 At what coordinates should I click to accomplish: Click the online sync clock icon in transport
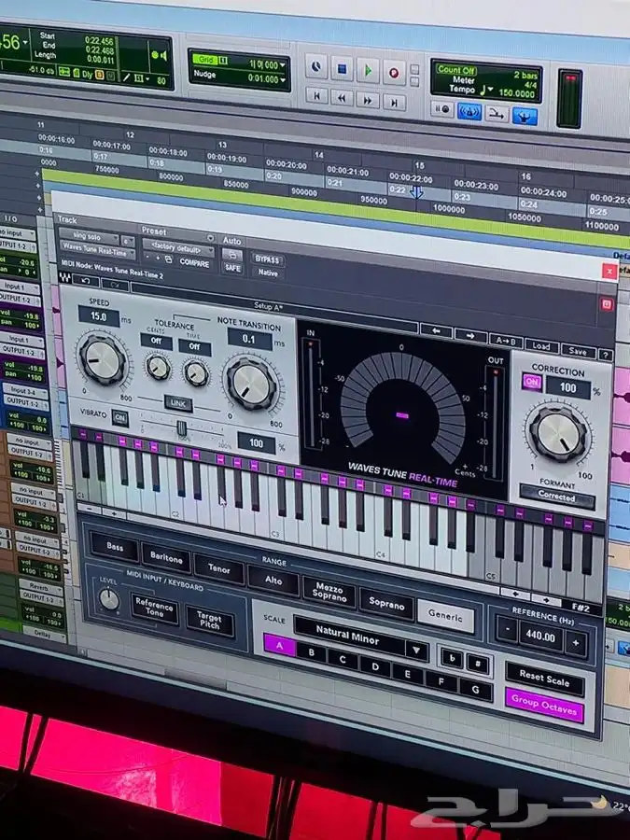click(316, 67)
